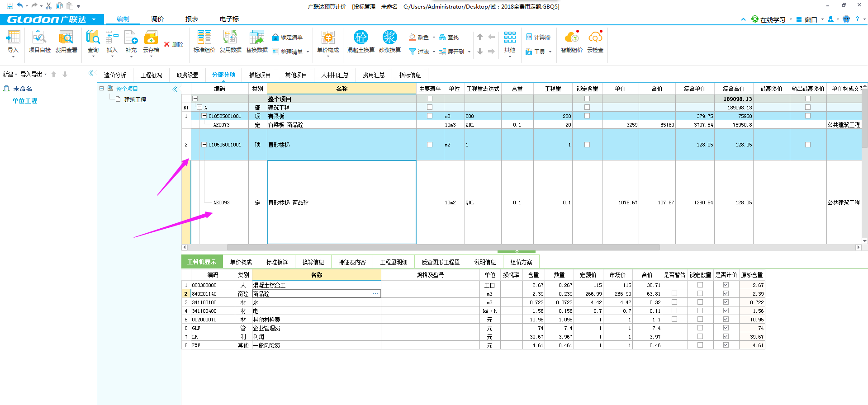The width and height of the screenshot is (868, 405).
Task: Click the horizontal scrollbar of main table
Action: pos(443,247)
